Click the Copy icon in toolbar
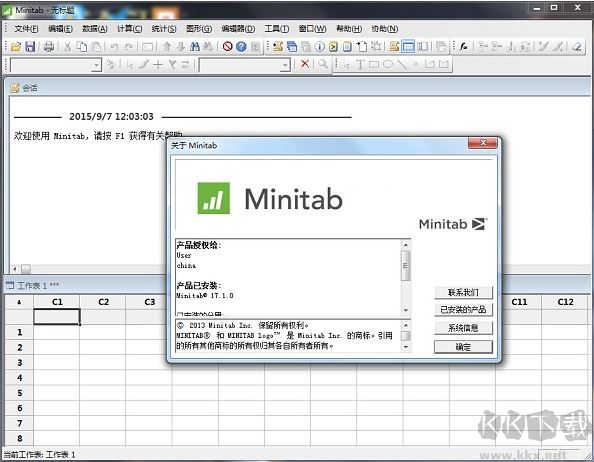594x462 pixels. pos(81,47)
